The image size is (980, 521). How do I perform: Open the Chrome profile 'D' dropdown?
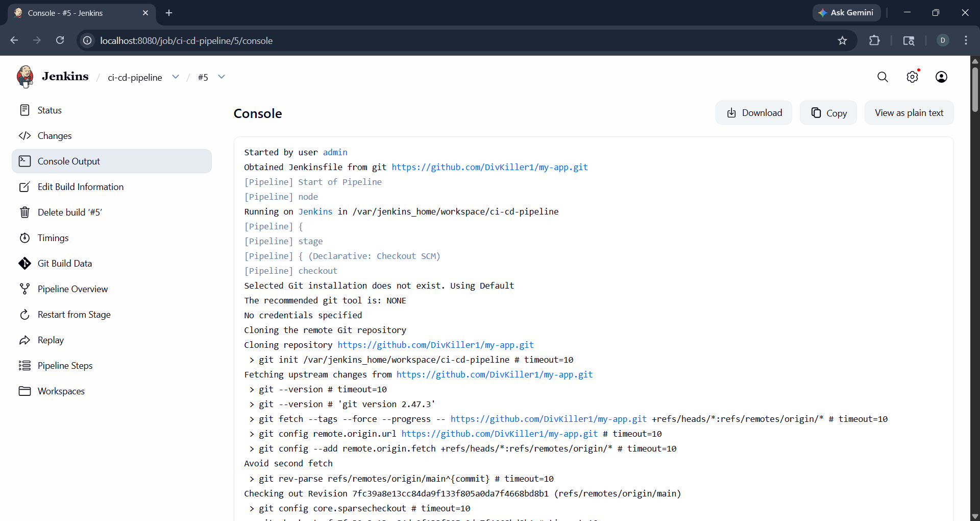(x=943, y=40)
